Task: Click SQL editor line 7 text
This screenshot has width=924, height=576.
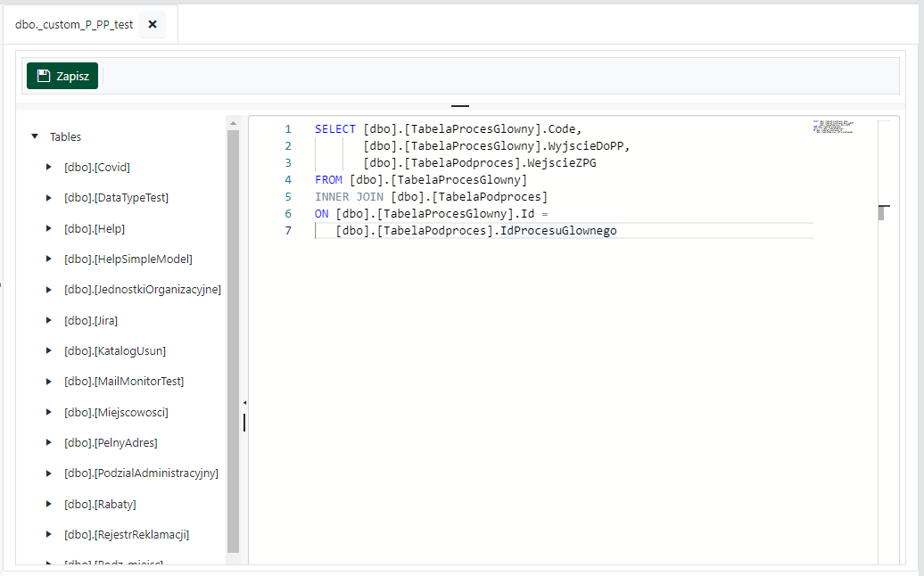Action: pos(476,231)
